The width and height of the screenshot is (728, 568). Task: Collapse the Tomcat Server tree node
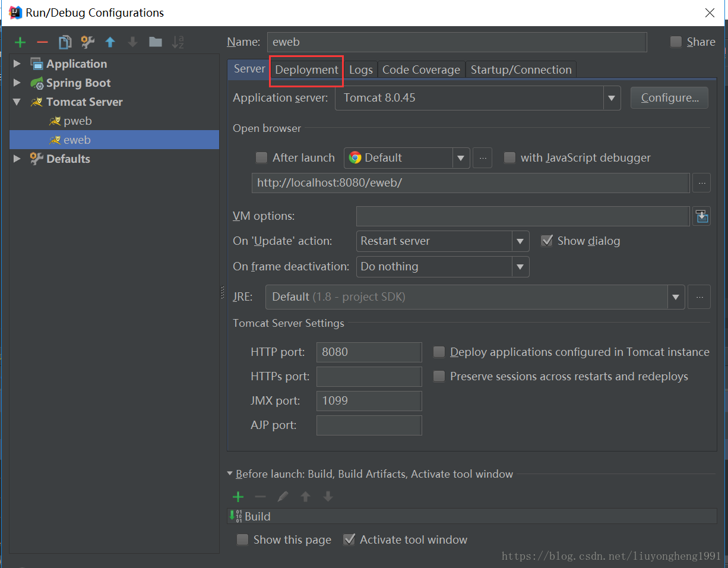[x=17, y=102]
